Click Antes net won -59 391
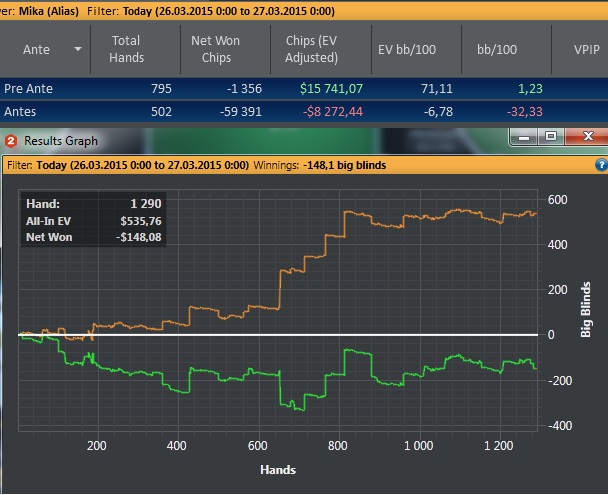The width and height of the screenshot is (608, 495). (x=241, y=112)
